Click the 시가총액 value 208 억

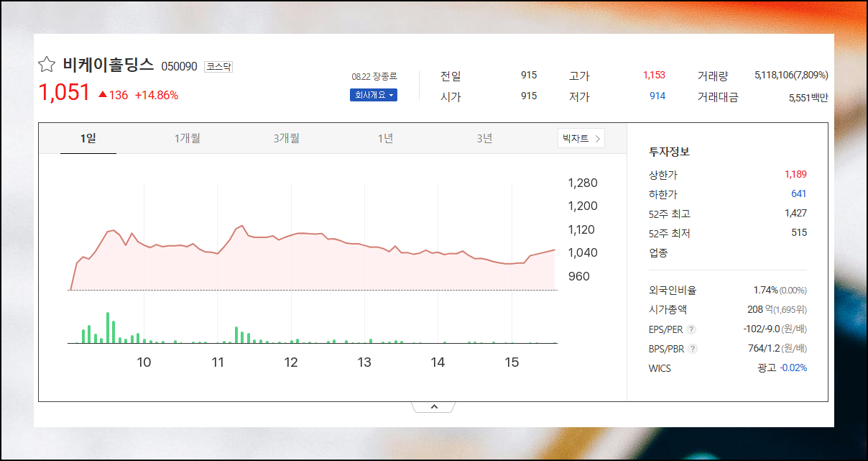pos(759,309)
